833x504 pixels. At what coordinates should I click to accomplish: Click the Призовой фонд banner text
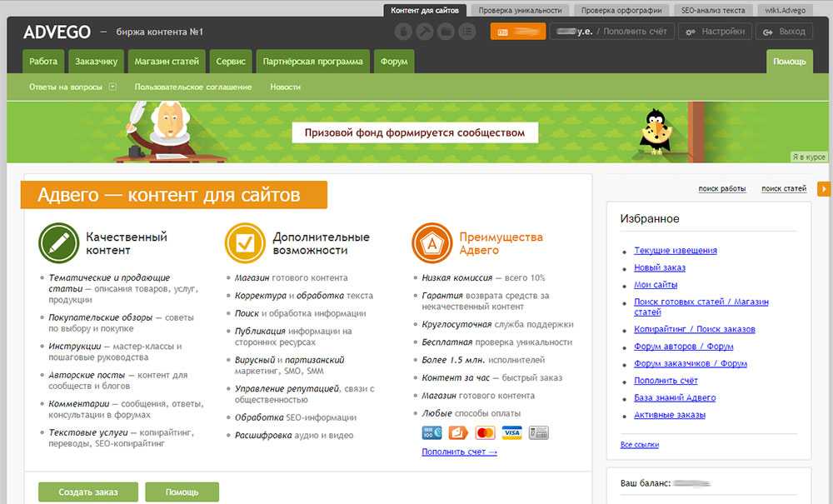pos(415,132)
